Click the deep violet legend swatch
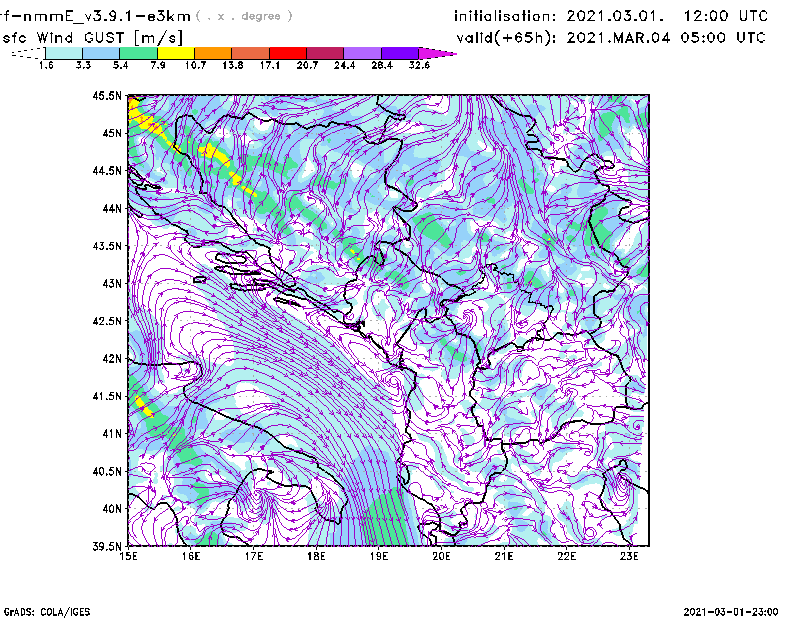This screenshot has width=800, height=618. click(x=399, y=53)
